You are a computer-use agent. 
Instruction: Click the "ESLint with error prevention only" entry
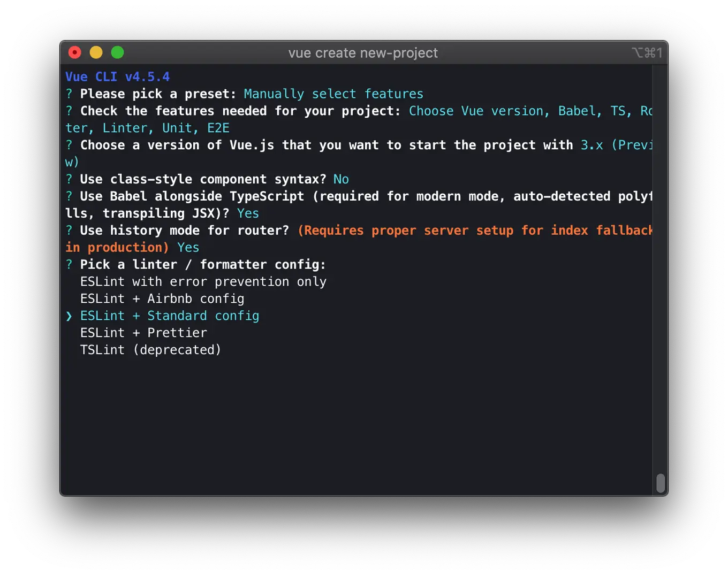203,281
